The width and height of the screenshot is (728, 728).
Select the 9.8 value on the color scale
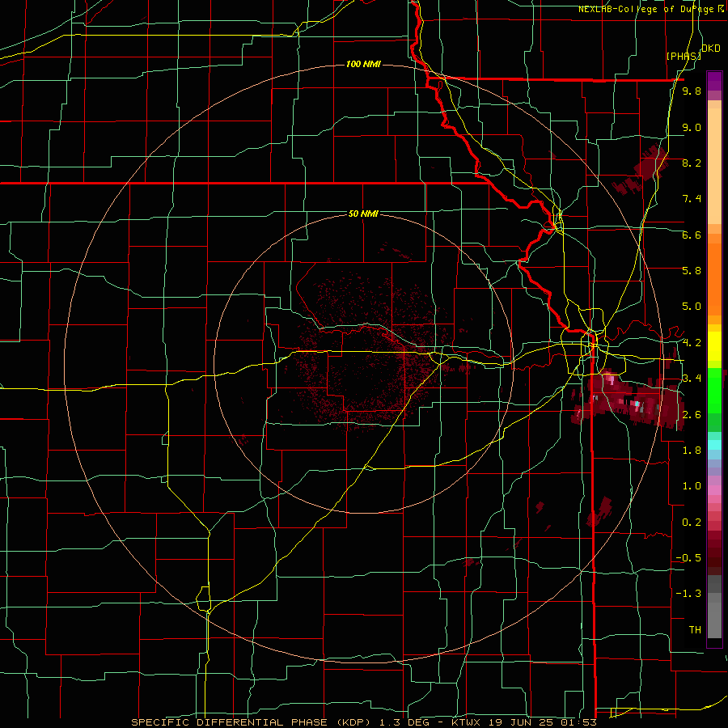(692, 91)
